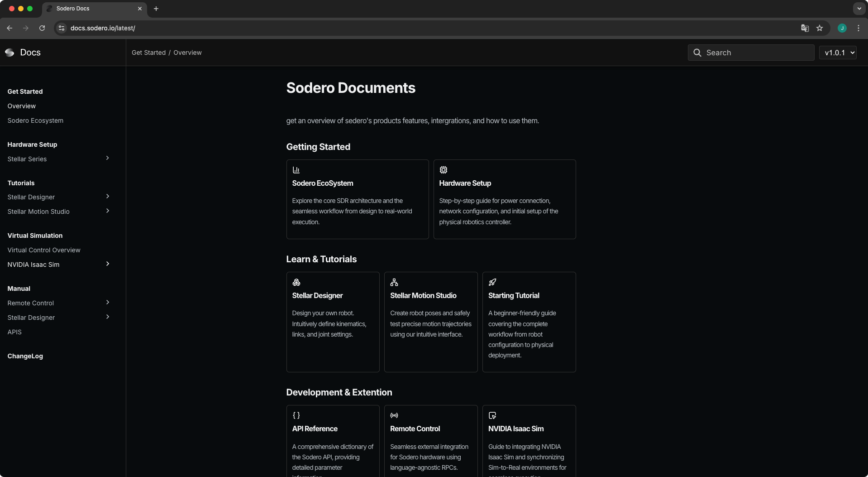Open the Remote Control card title
The height and width of the screenshot is (477, 868).
[415, 429]
